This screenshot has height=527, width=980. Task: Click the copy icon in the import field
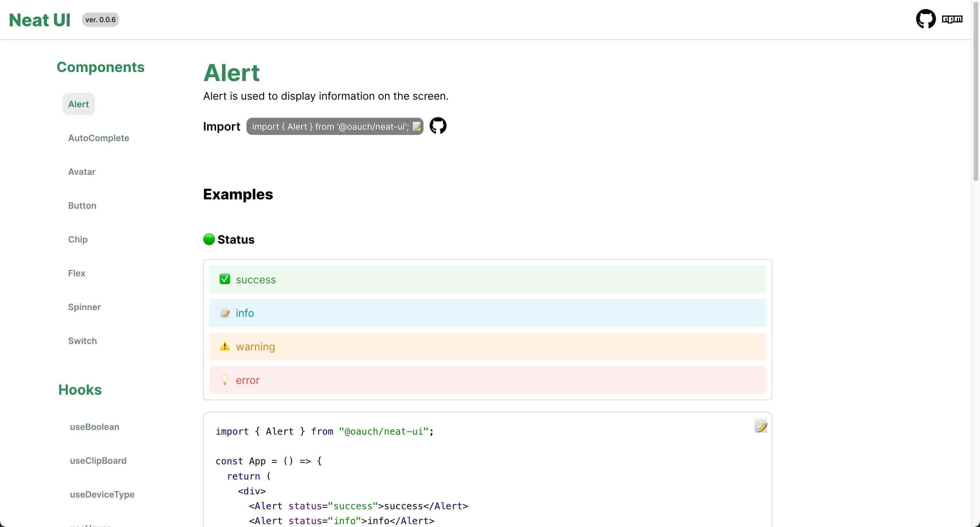[416, 127]
